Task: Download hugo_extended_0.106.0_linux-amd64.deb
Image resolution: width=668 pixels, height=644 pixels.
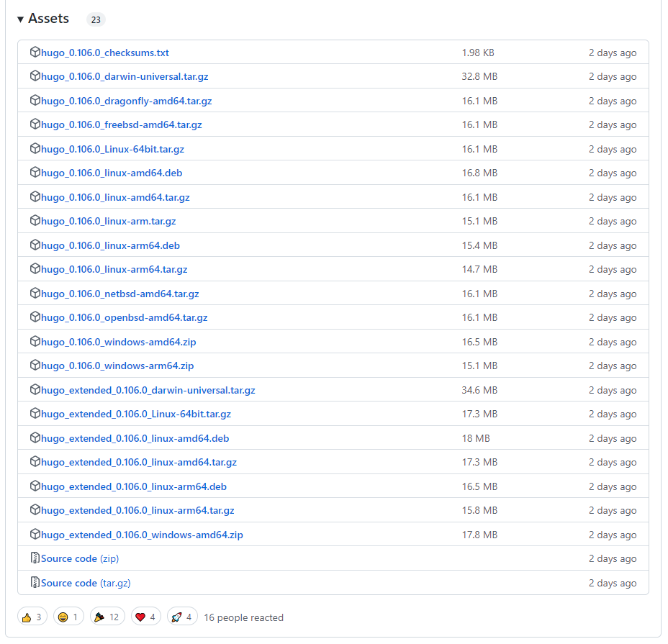Action: tap(135, 438)
